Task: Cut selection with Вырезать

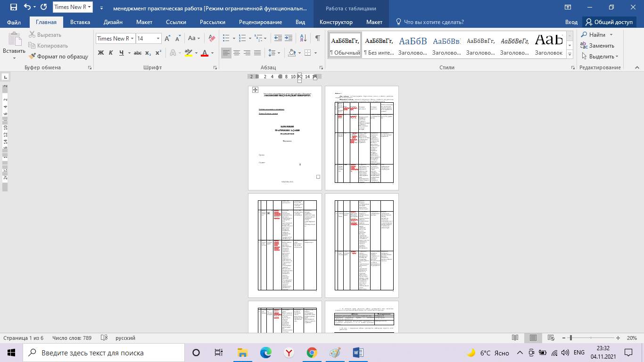Action: 45,35
